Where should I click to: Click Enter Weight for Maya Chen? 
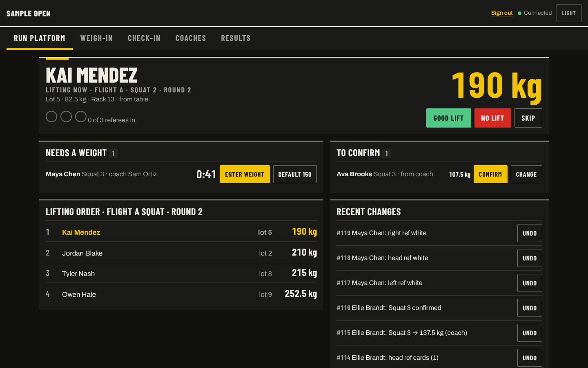(x=245, y=174)
